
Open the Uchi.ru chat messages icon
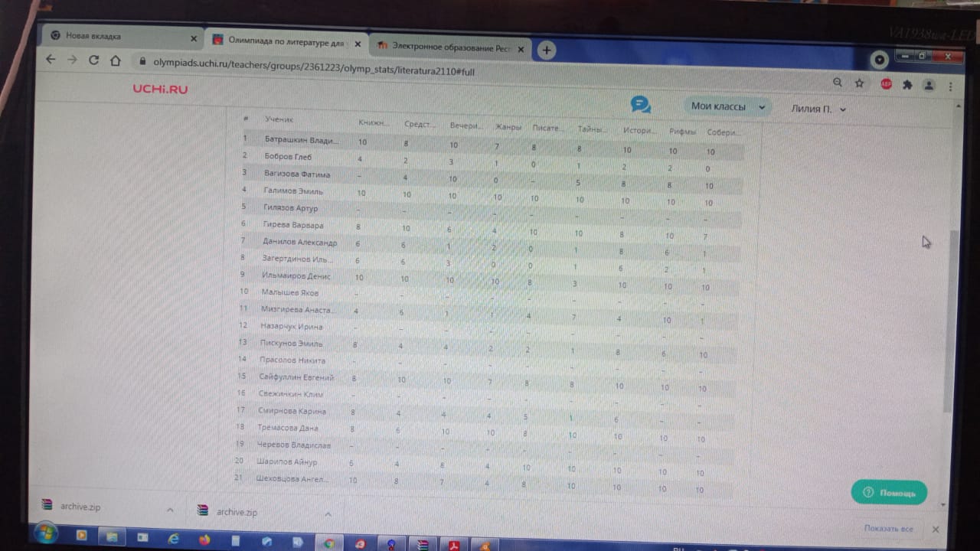click(x=640, y=105)
